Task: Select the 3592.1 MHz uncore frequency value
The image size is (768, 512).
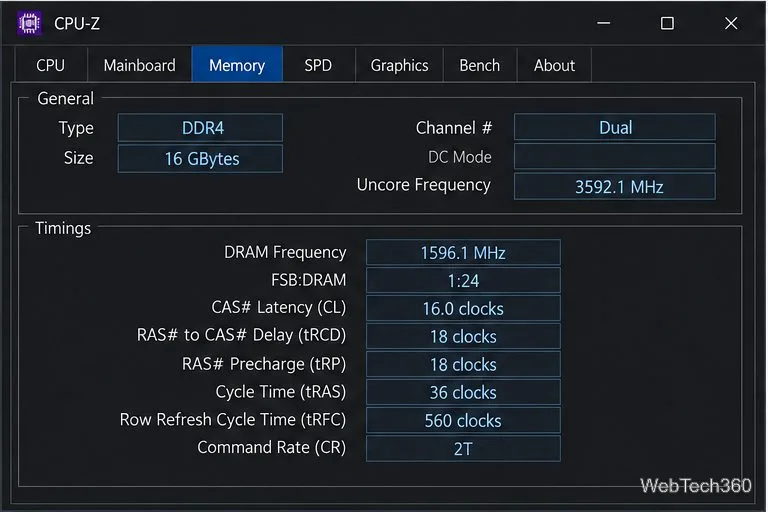Action: pos(615,186)
